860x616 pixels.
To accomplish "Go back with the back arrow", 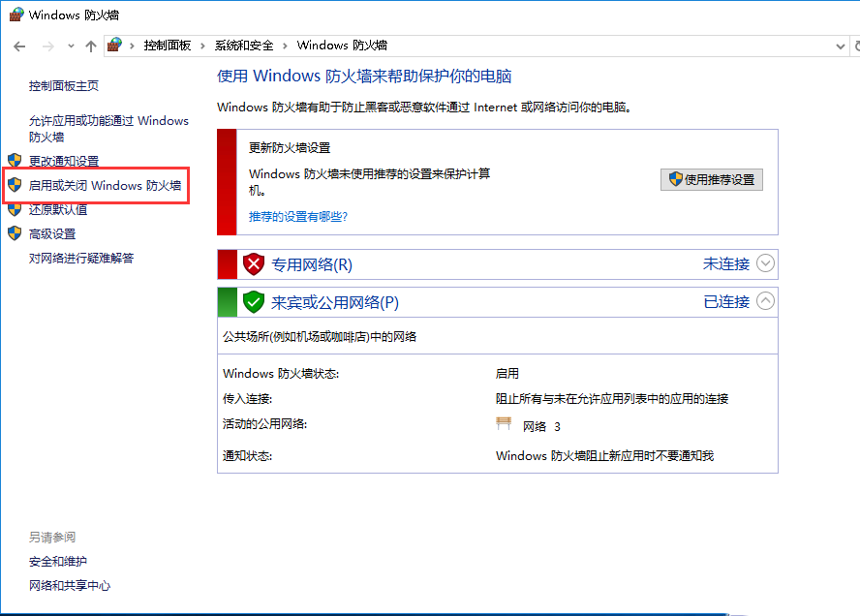I will coord(19,46).
